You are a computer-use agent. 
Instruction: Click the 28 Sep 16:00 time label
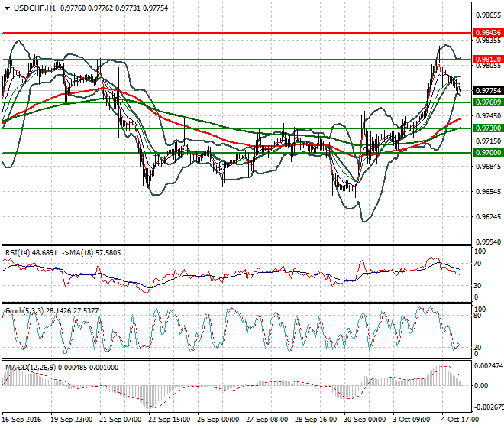click(316, 420)
